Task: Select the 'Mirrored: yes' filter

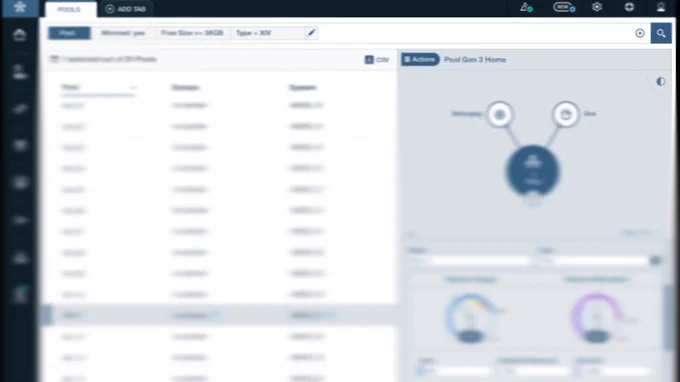Action: click(x=123, y=33)
